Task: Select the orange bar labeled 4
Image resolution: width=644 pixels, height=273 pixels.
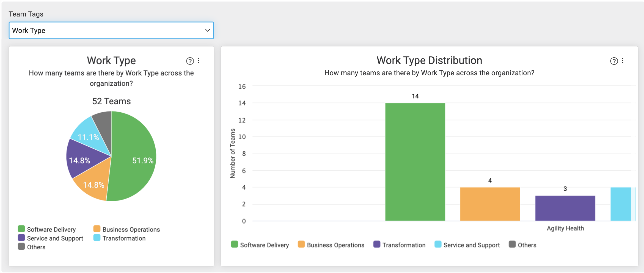Action: [x=490, y=204]
